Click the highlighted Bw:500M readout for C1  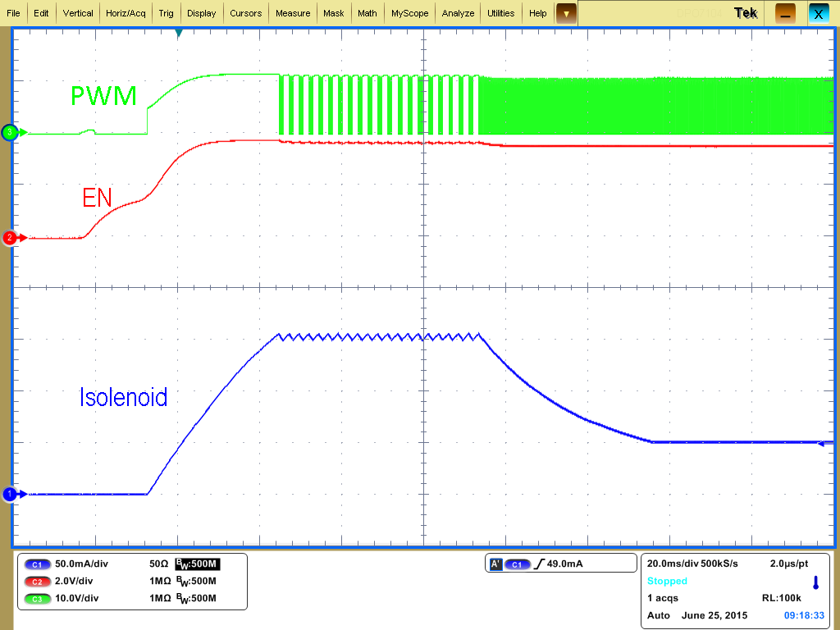pos(198,564)
